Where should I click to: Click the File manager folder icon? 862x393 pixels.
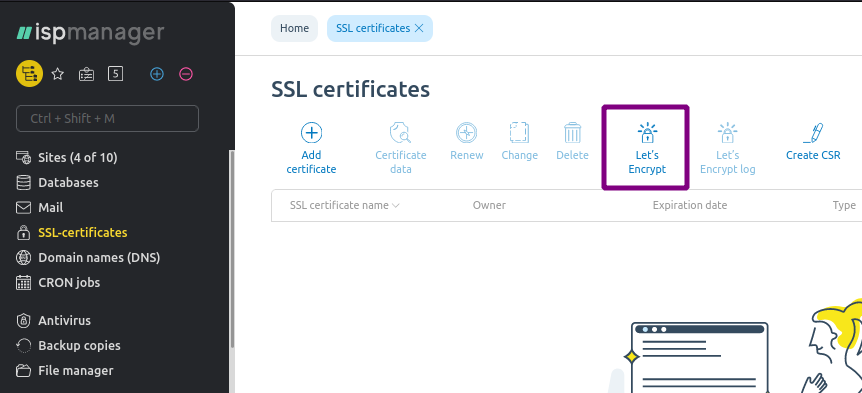click(x=24, y=371)
